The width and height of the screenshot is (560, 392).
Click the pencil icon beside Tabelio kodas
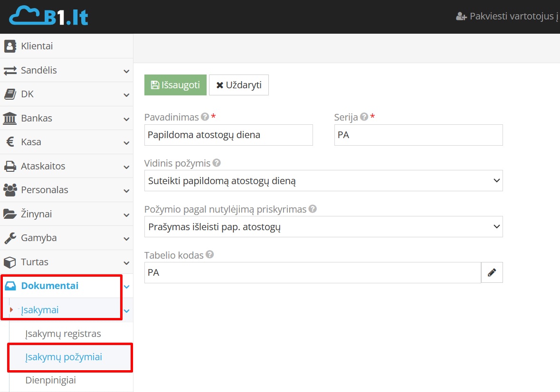pos(492,272)
